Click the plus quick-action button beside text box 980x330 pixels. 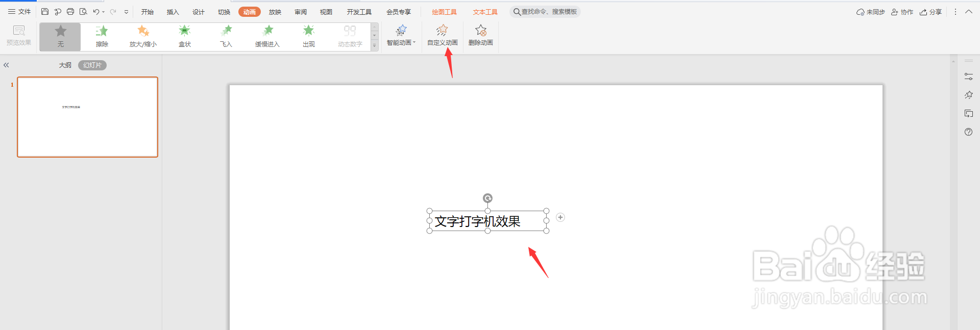560,217
